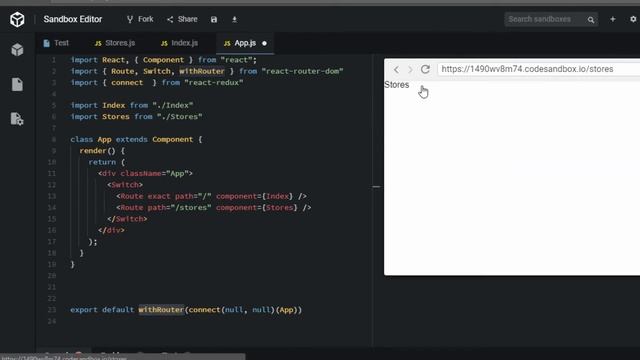The image size is (640, 360).
Task: Click class App extends Component line
Action: click(x=136, y=139)
